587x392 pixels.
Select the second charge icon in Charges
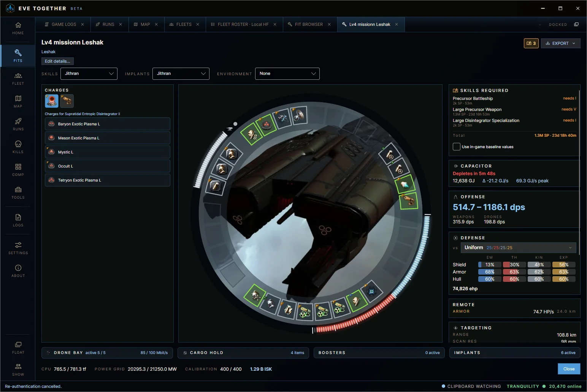click(x=67, y=101)
